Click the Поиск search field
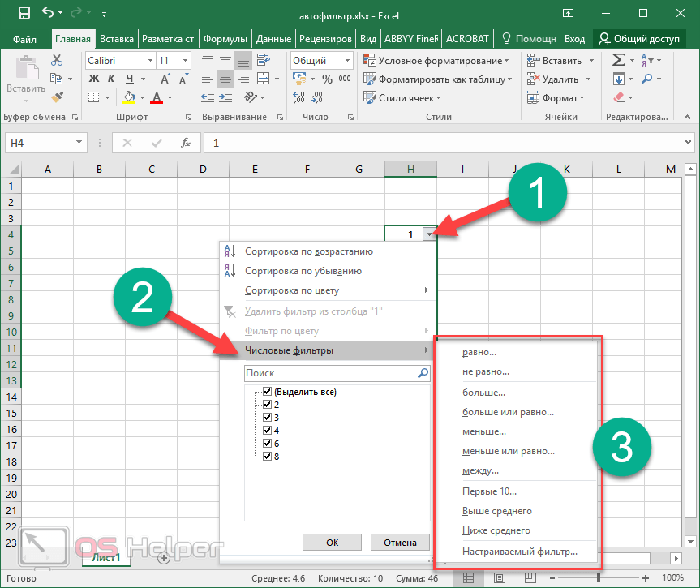 (329, 373)
